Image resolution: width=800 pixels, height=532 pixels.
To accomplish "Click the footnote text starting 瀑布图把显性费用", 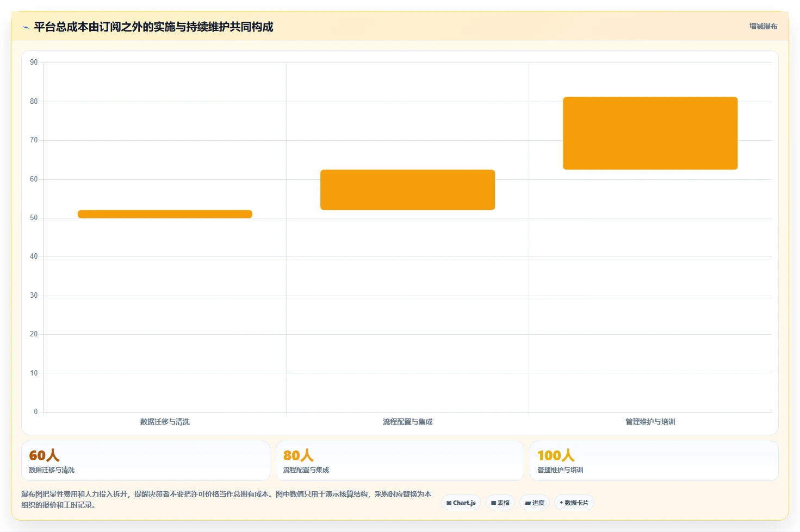I will click(226, 499).
